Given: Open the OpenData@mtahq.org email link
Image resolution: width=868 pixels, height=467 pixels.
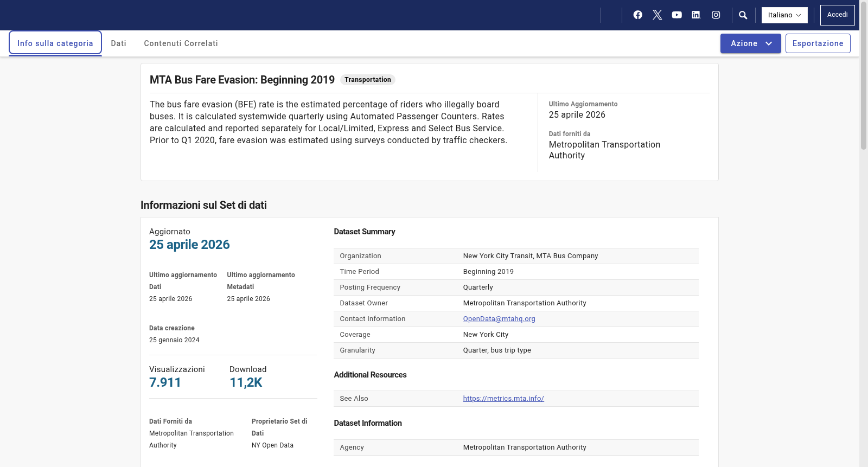Looking at the screenshot, I should 499,319.
